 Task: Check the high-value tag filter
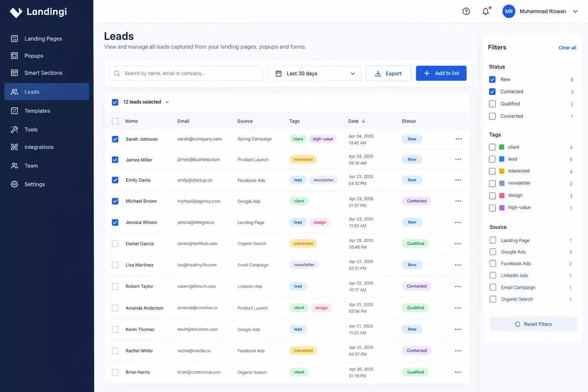(492, 208)
